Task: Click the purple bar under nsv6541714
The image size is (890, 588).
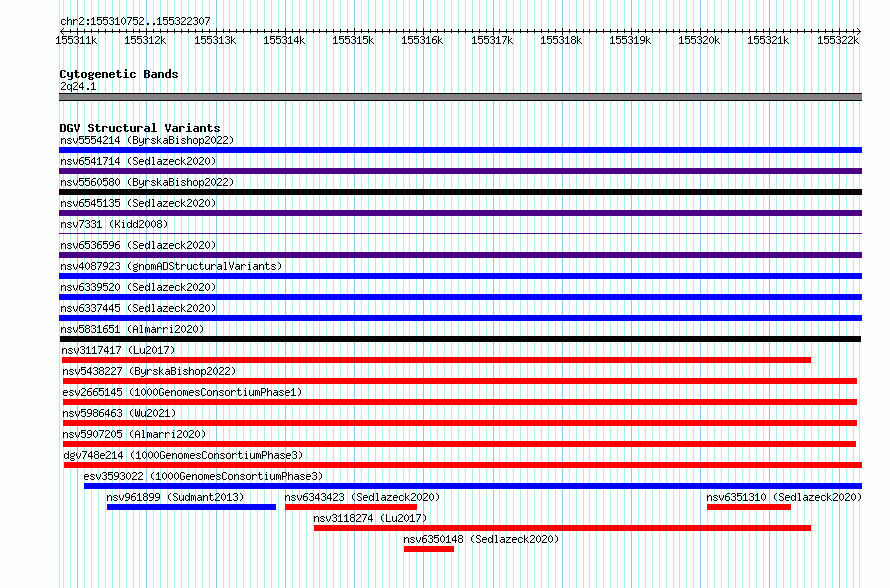Action: tap(460, 171)
